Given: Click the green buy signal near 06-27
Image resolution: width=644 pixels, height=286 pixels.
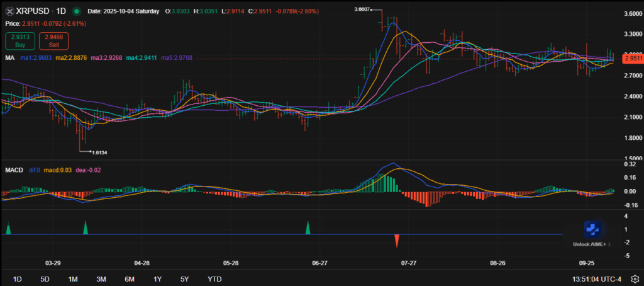Looking at the screenshot, I should pyautogui.click(x=308, y=228).
